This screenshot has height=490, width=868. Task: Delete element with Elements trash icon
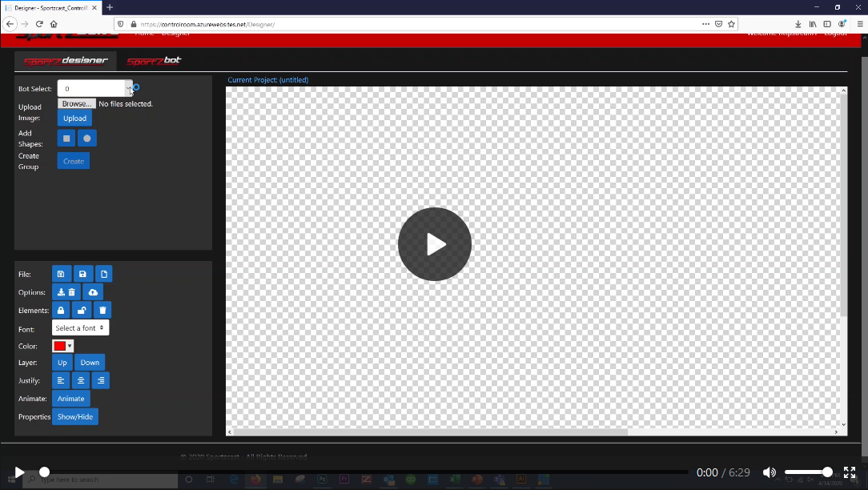102,311
